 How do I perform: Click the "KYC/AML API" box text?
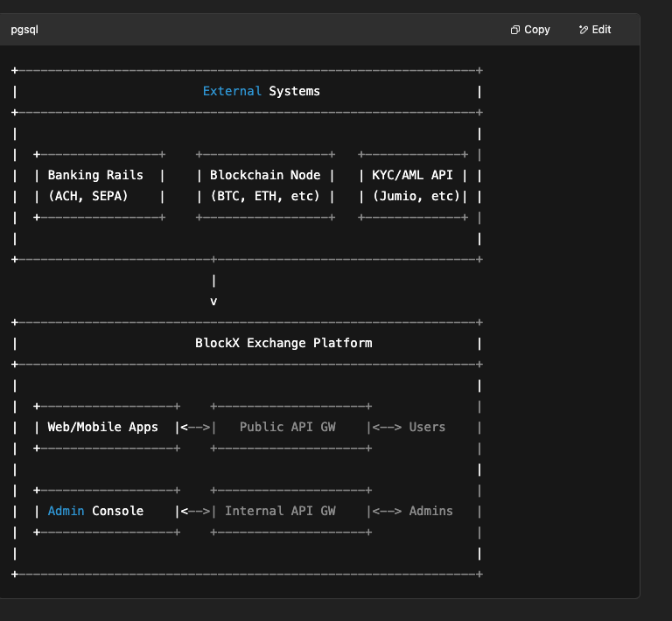pos(412,175)
